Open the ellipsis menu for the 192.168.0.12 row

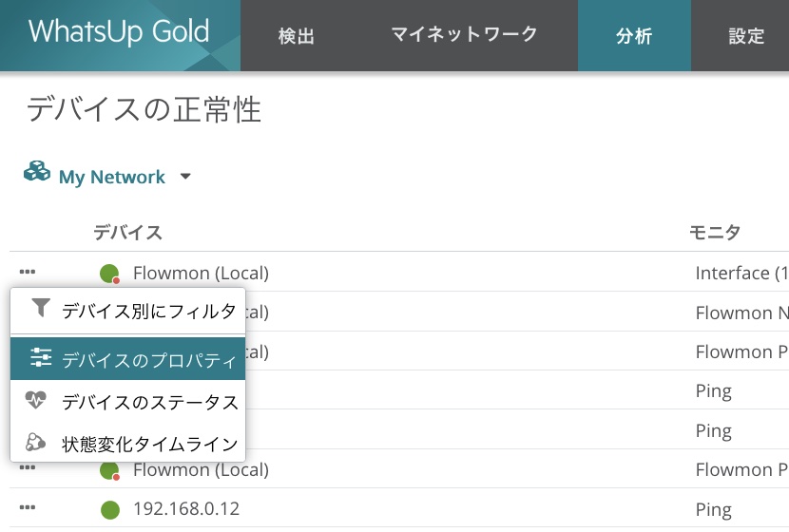pos(28,509)
